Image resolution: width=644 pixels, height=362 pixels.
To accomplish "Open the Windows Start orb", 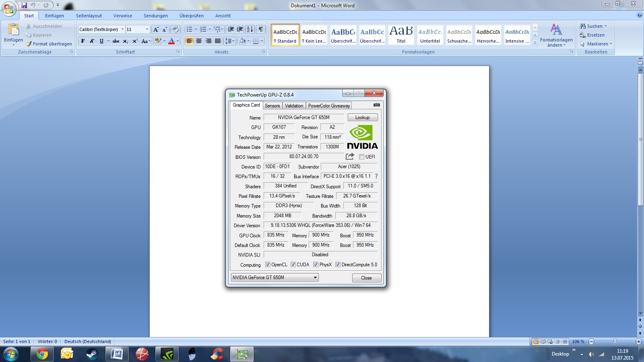I will [11, 354].
